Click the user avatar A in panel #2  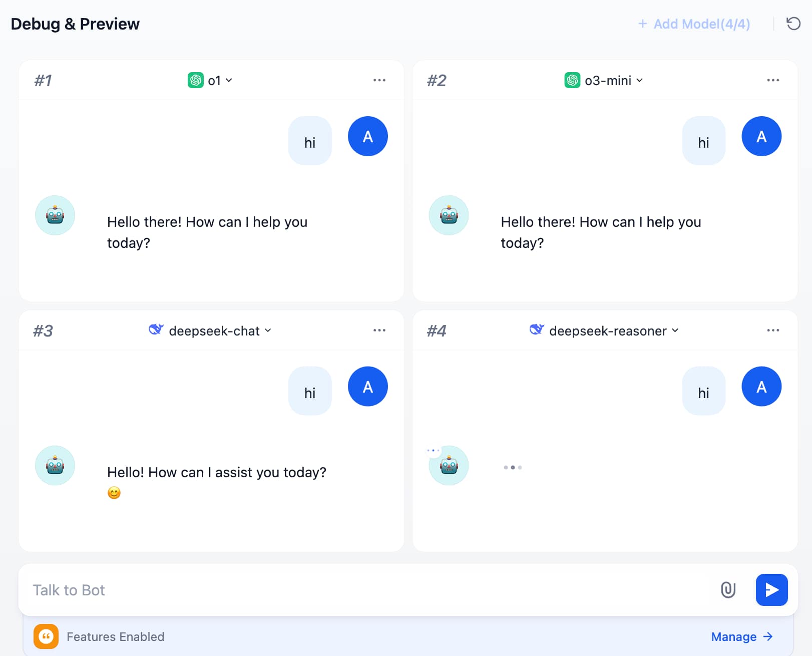pos(761,136)
